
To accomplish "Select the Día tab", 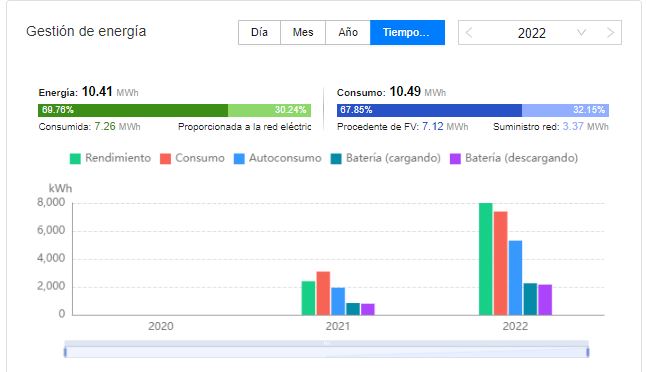I will (x=260, y=32).
